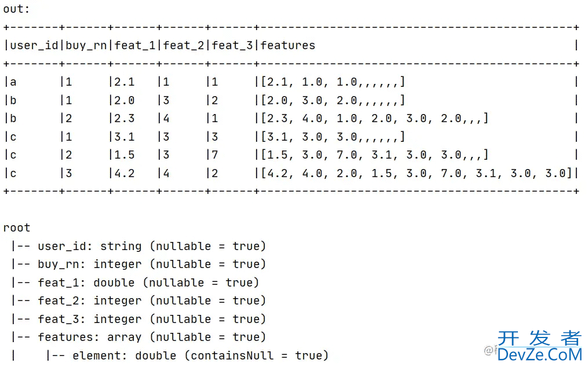Select the buy_rn column header

(86, 46)
